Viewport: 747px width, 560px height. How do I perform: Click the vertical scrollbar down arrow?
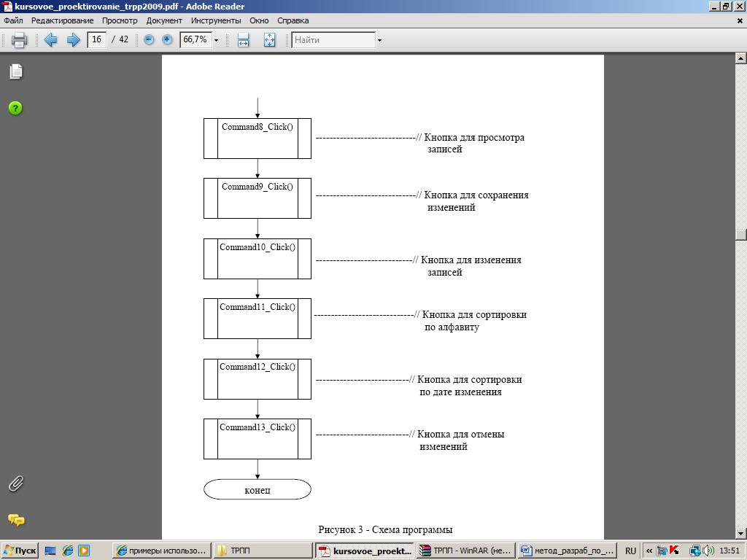click(x=741, y=533)
